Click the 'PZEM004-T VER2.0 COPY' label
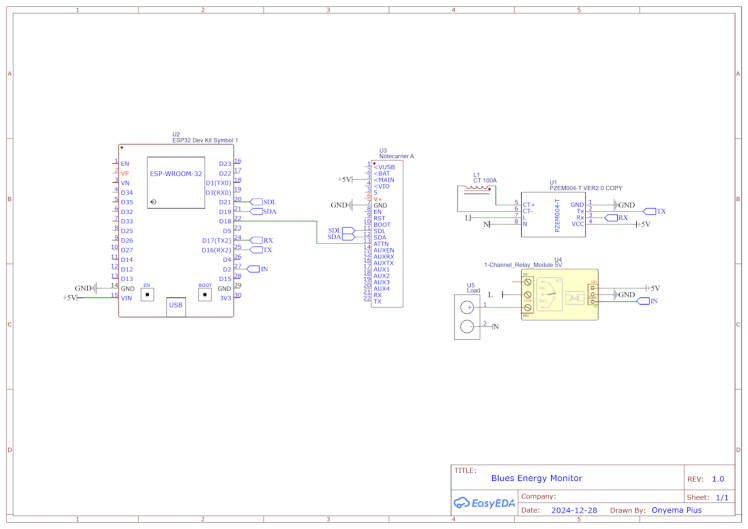Screen dimensions: 748x529 coord(586,188)
